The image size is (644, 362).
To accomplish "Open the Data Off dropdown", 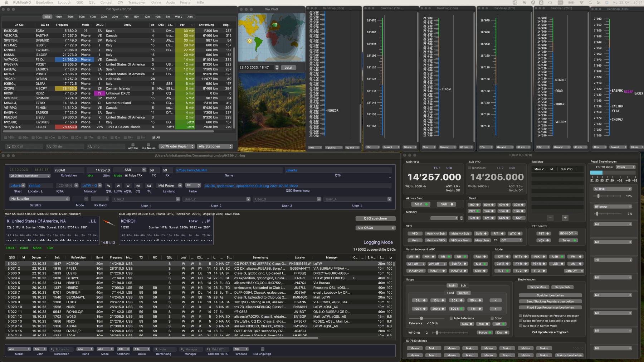I will [573, 271].
